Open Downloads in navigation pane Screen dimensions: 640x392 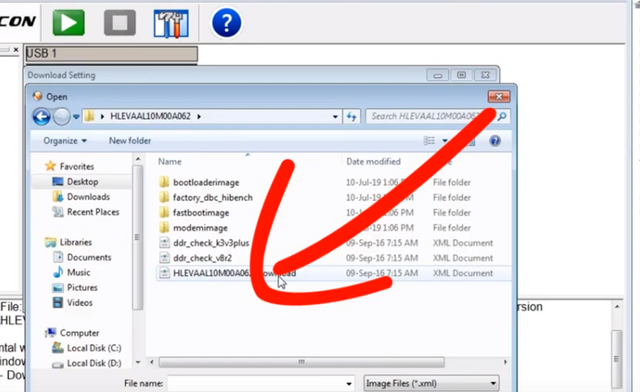pyautogui.click(x=88, y=197)
